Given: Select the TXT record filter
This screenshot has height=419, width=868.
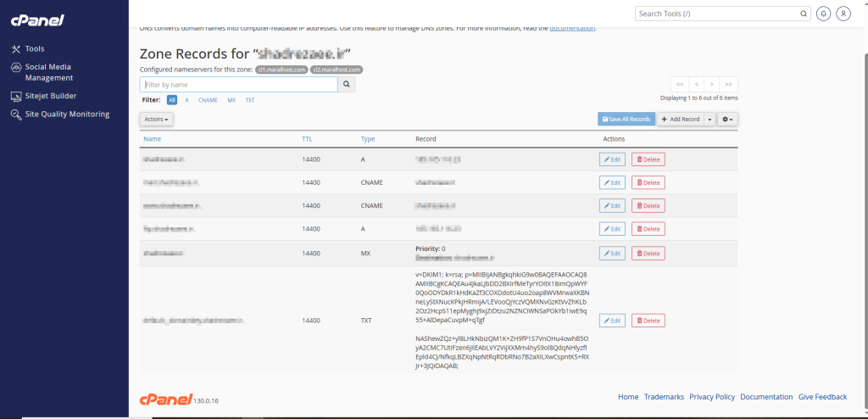Looking at the screenshot, I should click(x=250, y=100).
